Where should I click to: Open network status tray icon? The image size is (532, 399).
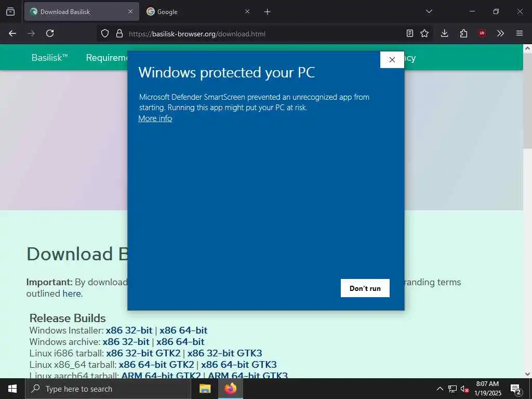[x=453, y=389]
